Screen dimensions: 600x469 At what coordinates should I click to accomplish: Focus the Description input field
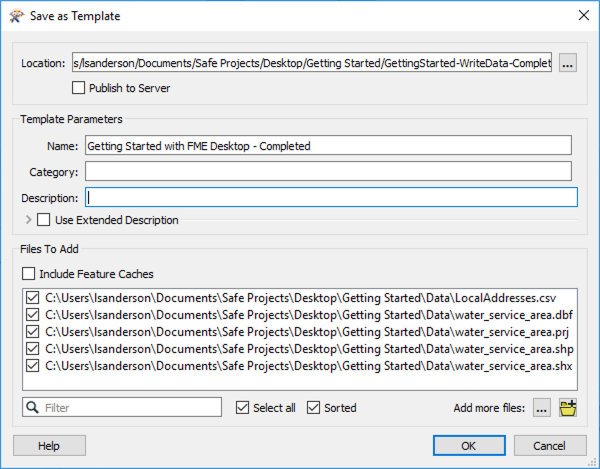[x=331, y=197]
